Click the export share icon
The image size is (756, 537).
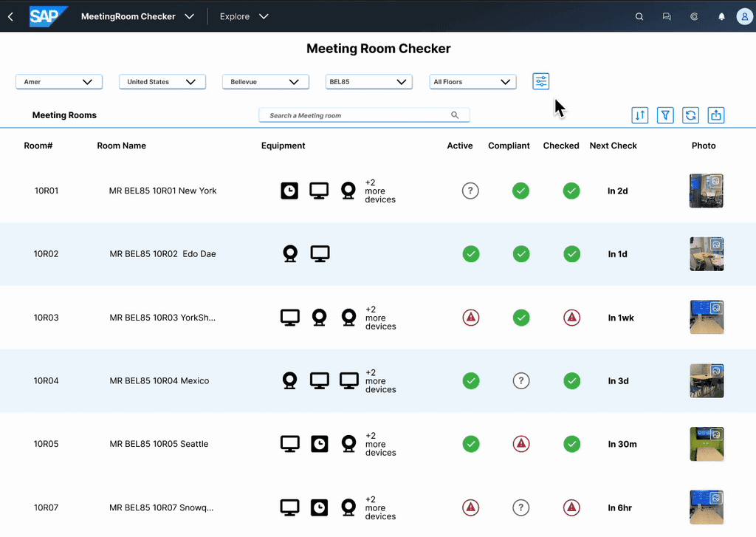(x=715, y=115)
